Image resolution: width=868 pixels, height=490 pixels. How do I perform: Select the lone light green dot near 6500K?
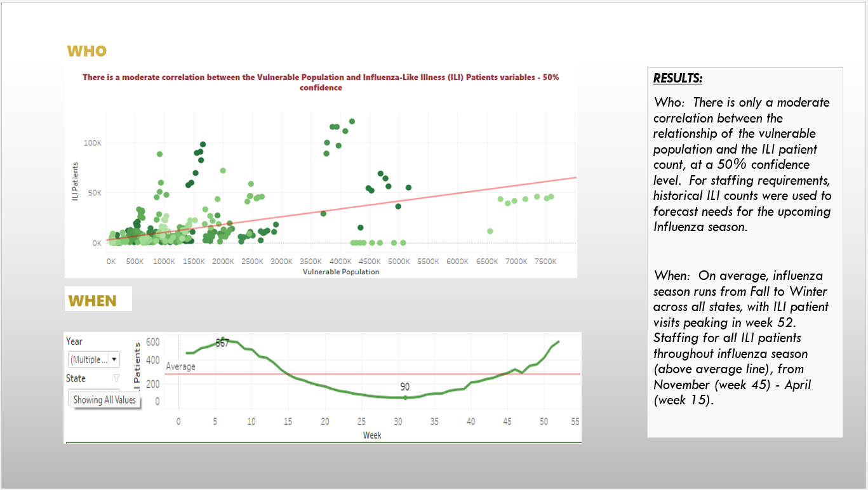coord(490,231)
